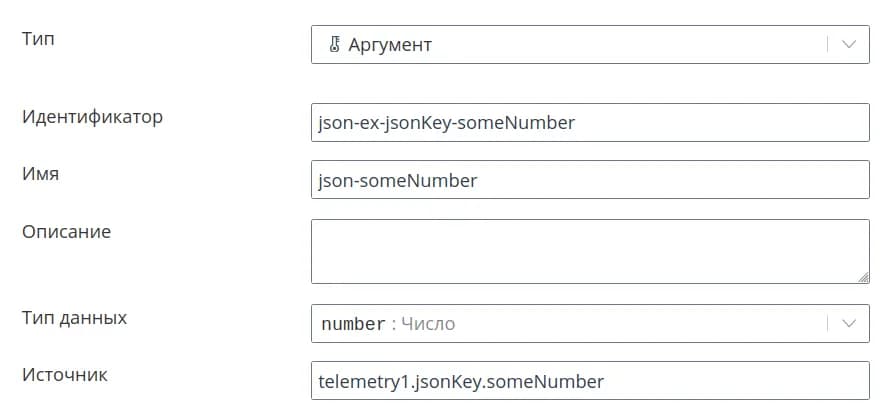Click the separator line before Тип данных chevron
Screen dimensions: 887x411
828,324
